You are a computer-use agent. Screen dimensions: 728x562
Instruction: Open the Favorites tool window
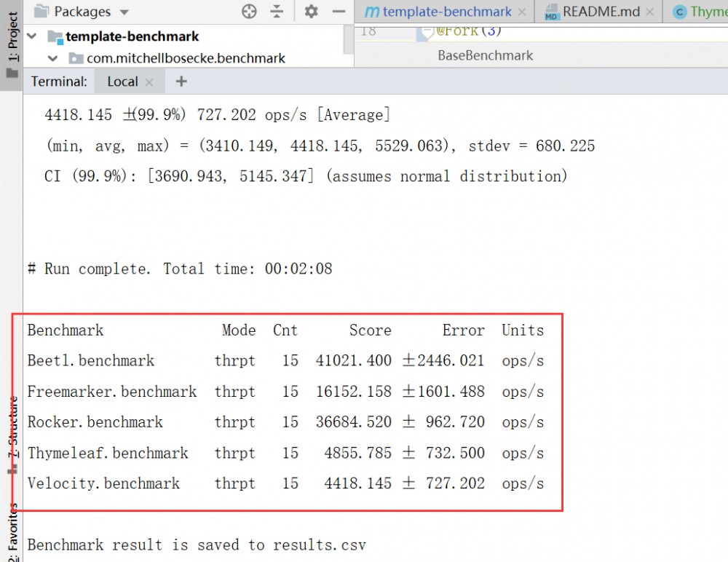[12, 532]
